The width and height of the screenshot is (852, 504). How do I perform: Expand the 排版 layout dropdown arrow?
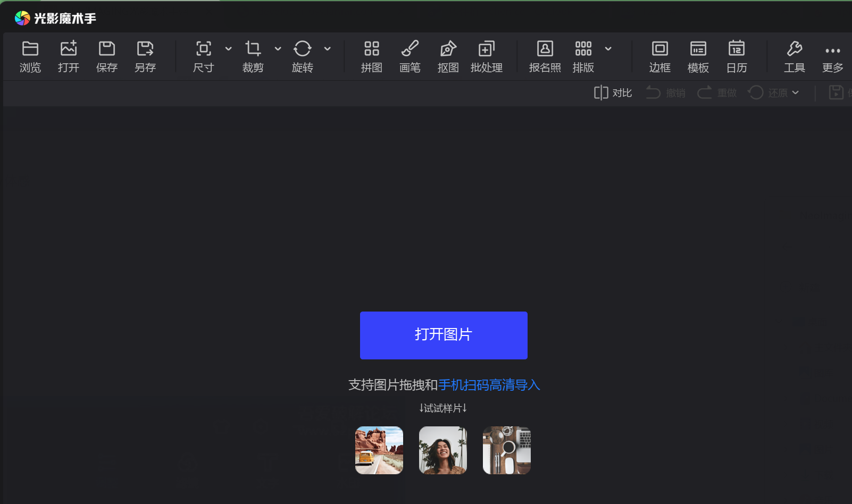tap(608, 48)
